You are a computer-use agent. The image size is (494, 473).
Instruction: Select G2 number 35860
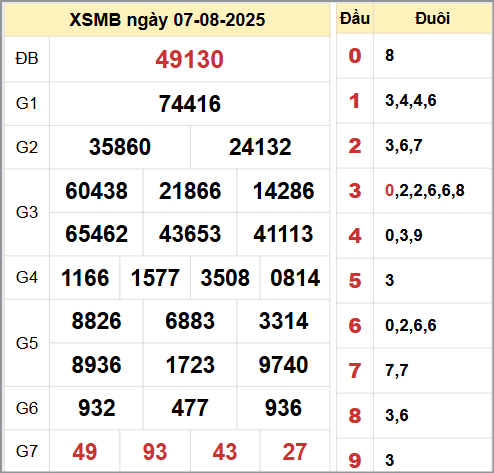[120, 147]
